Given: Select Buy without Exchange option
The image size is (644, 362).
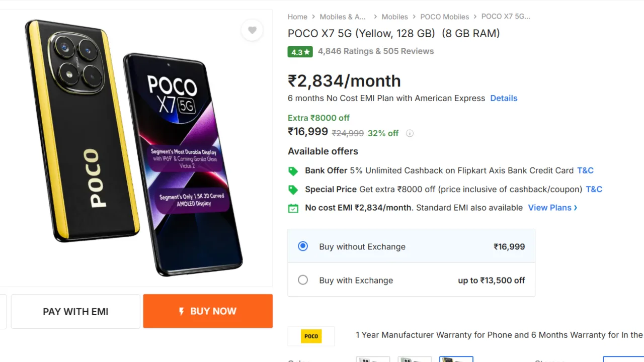Looking at the screenshot, I should 303,246.
